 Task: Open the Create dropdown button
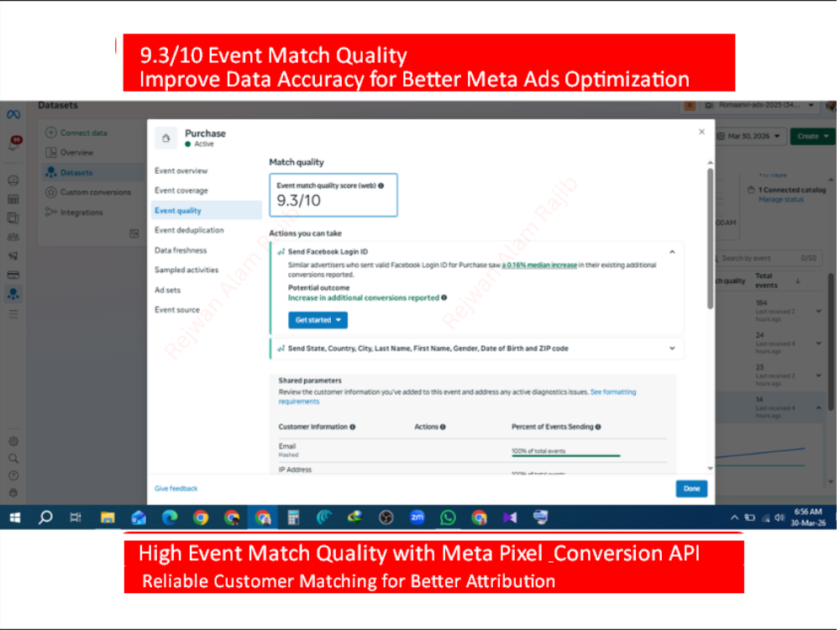click(812, 136)
